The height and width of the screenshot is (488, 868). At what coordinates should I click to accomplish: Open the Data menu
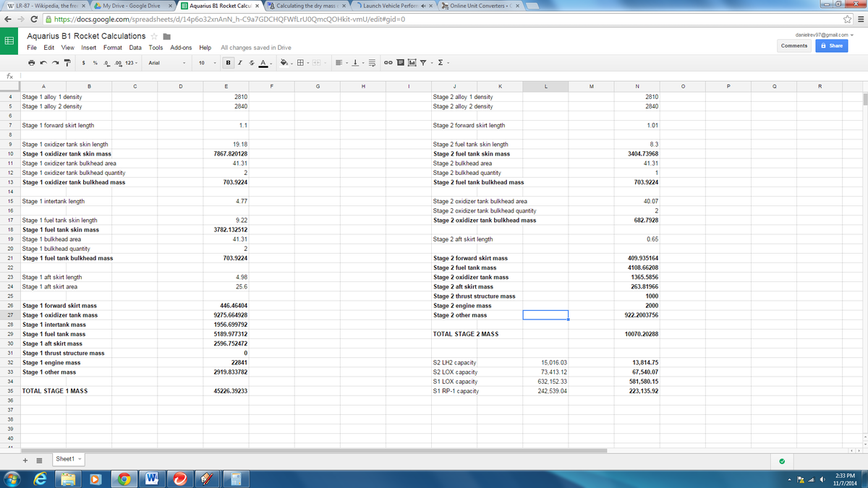135,48
